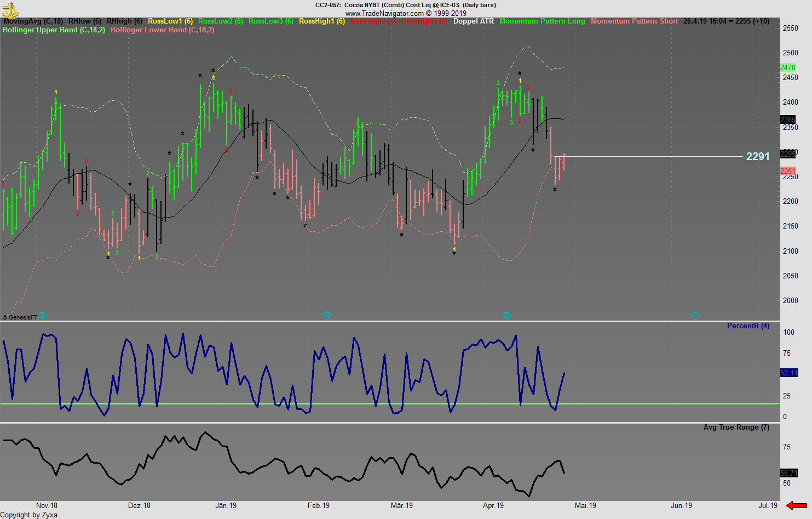This screenshot has height=519, width=812.
Task: Toggle Momentum Pattern Long visibility
Action: (542, 21)
